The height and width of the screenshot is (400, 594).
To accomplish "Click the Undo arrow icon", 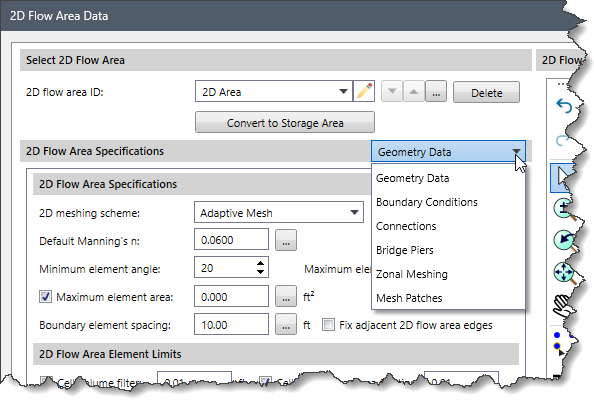I will (x=564, y=106).
